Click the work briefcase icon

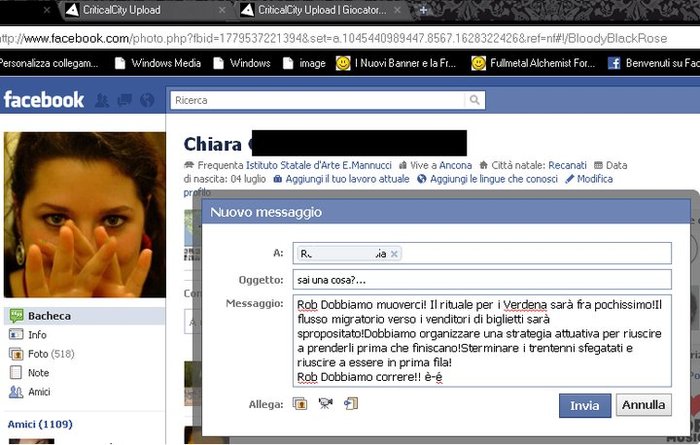click(x=278, y=179)
